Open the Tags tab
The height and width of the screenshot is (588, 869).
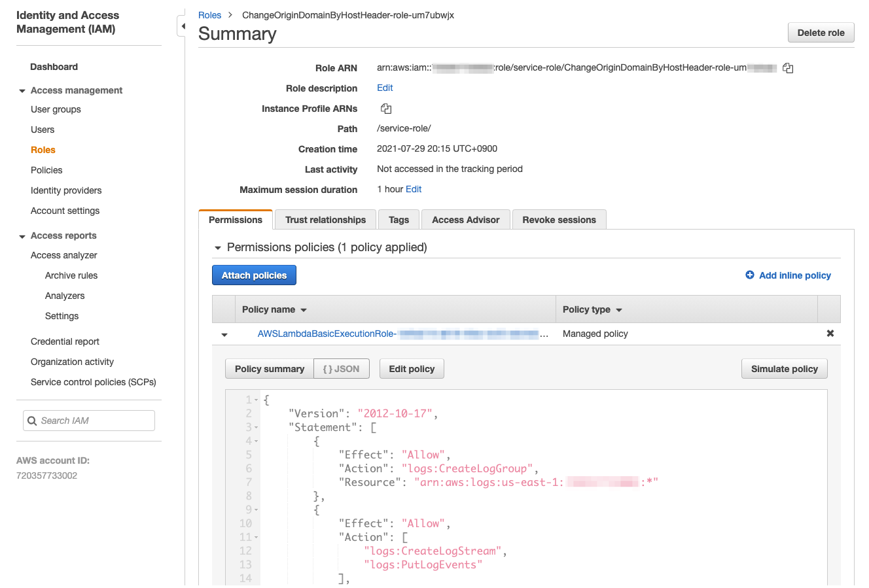pos(399,220)
